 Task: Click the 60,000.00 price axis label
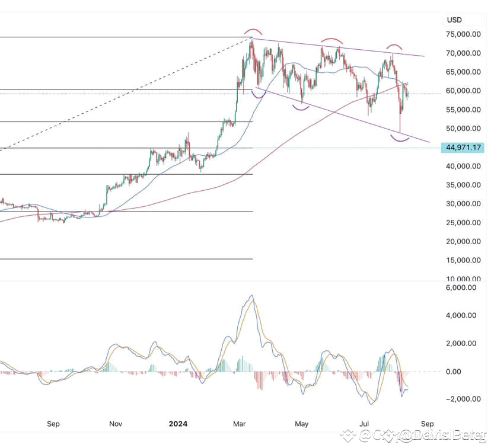pos(463,91)
